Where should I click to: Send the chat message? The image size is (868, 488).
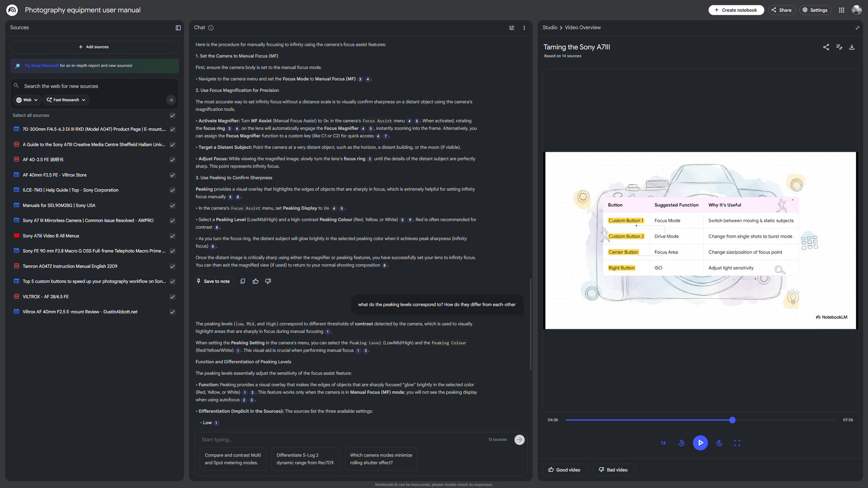pyautogui.click(x=519, y=440)
